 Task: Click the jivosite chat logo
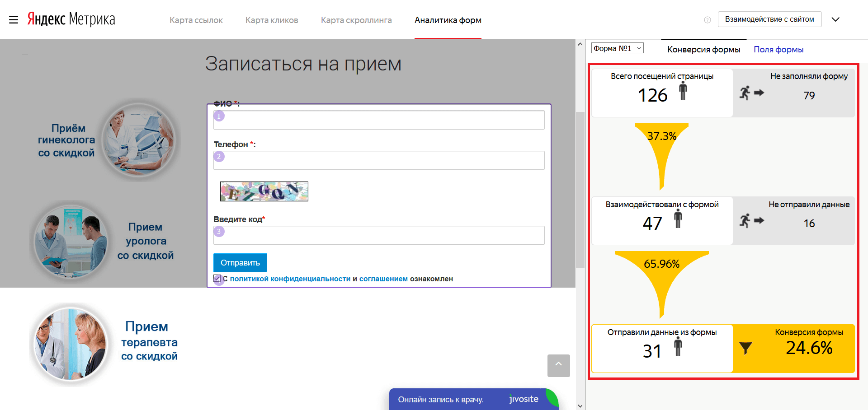[524, 399]
